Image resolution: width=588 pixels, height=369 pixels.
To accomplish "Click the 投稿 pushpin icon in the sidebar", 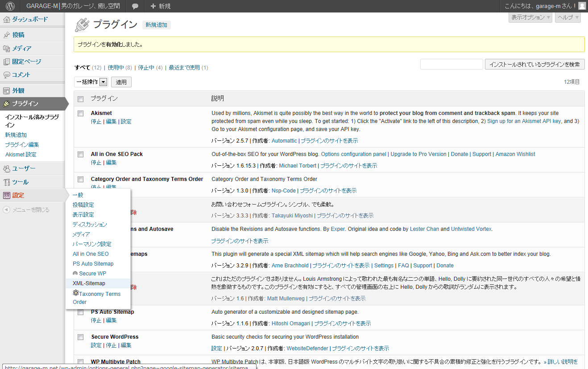I will coord(6,35).
